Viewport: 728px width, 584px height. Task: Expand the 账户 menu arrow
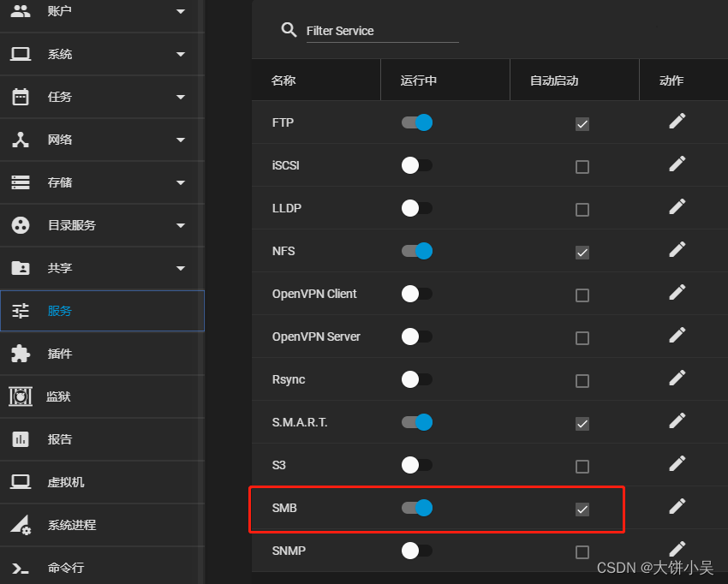tap(181, 11)
